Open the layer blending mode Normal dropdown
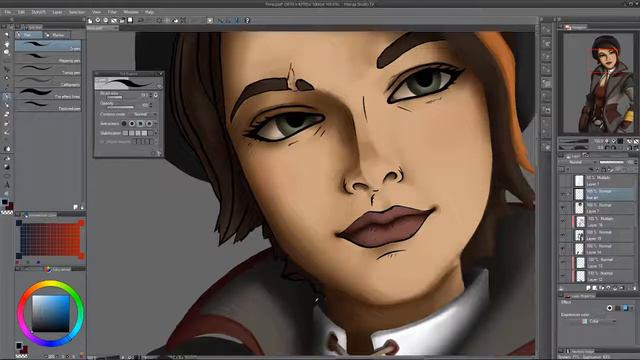The width and height of the screenshot is (640, 360). click(x=578, y=162)
